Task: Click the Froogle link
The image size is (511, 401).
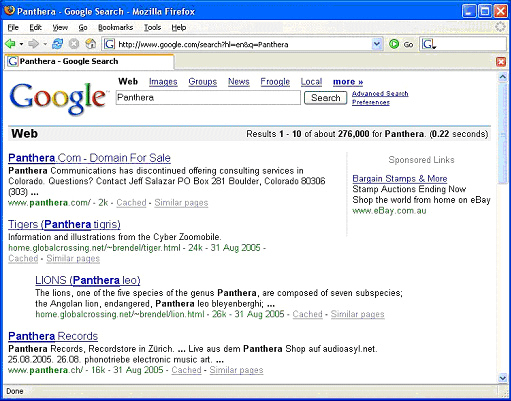Action: point(275,82)
